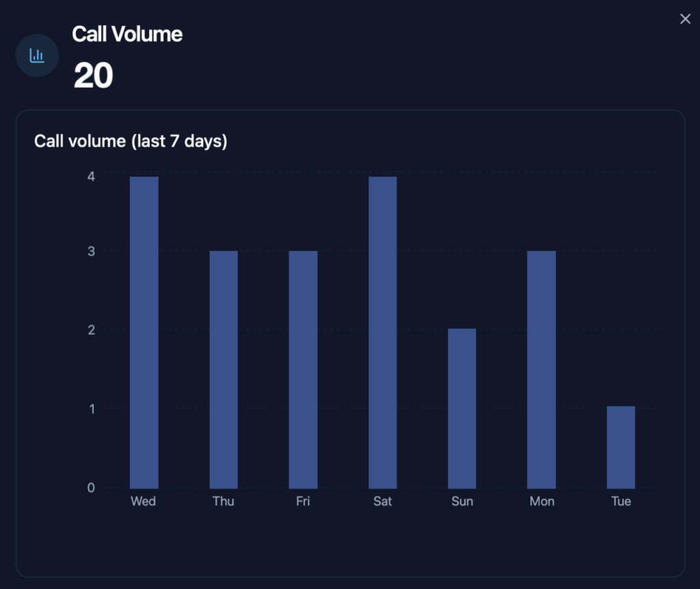Click the Tue axis label
Viewport: 700px width, 589px height.
tap(621, 501)
